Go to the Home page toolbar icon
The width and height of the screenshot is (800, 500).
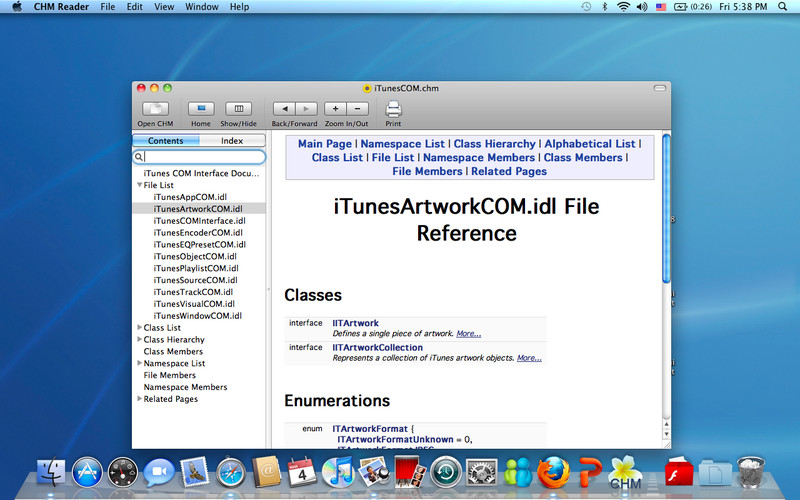(x=201, y=109)
